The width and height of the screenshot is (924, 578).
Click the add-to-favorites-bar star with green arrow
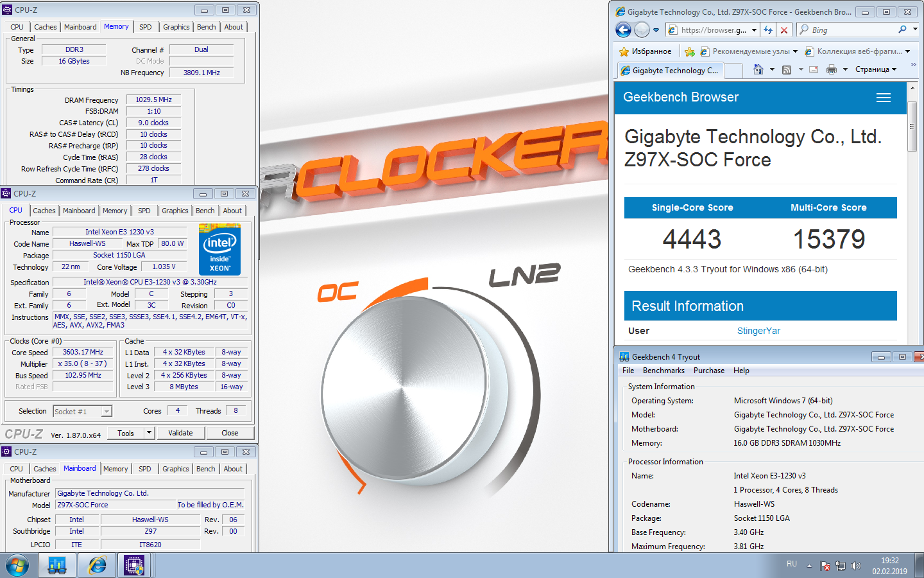point(690,51)
